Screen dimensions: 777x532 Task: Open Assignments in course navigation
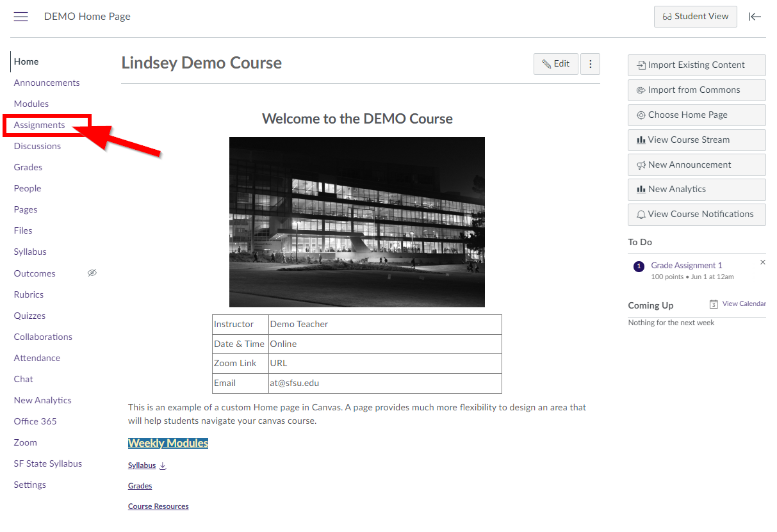coord(40,125)
